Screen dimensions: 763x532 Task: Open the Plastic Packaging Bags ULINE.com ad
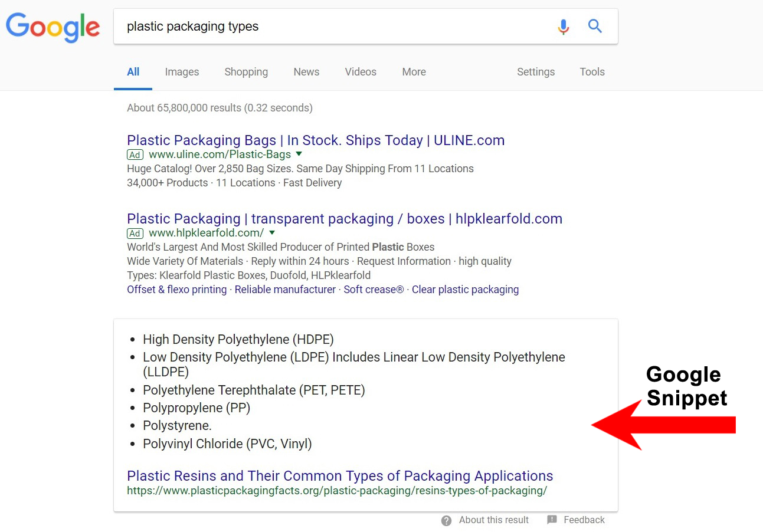tap(316, 140)
